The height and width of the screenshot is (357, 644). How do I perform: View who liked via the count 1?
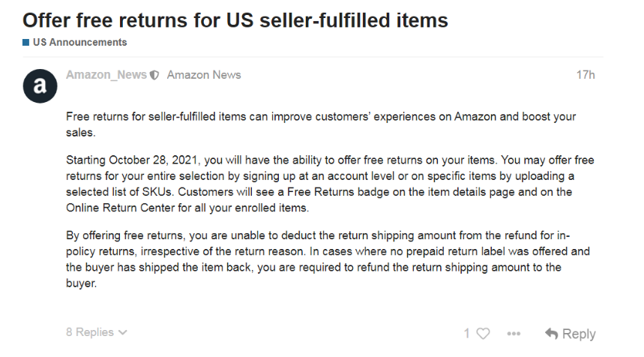tap(467, 333)
